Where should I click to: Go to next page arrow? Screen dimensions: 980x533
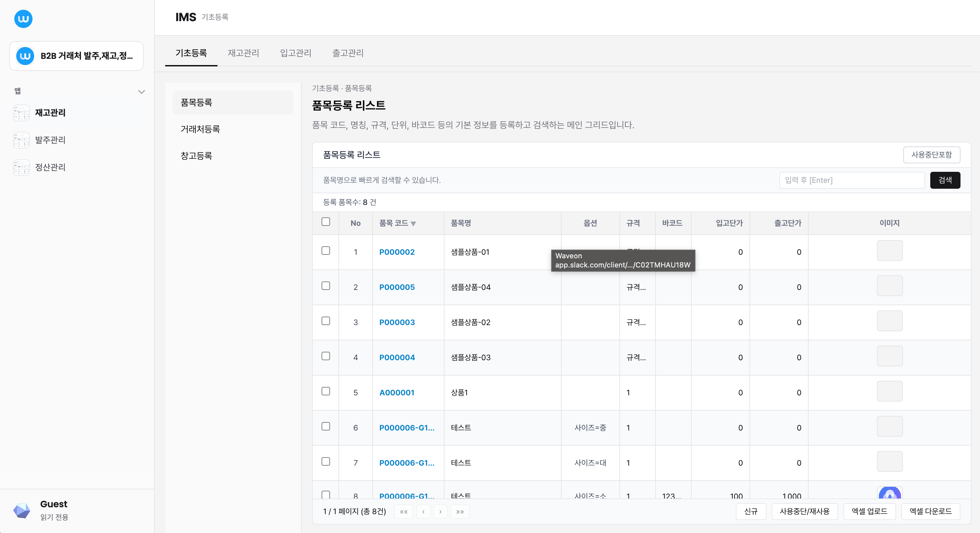[x=441, y=511]
